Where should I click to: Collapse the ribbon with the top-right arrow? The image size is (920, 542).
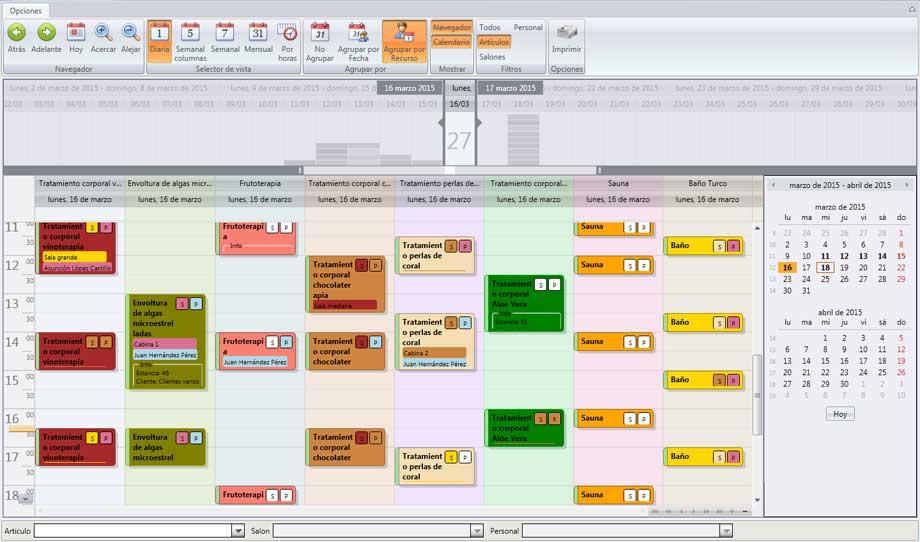coord(913,9)
